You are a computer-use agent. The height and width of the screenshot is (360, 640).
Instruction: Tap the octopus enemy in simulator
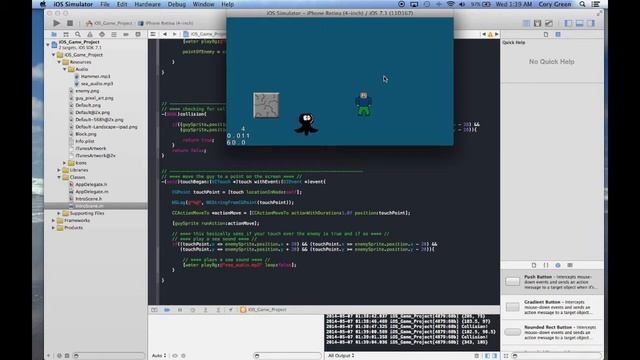[x=306, y=124]
